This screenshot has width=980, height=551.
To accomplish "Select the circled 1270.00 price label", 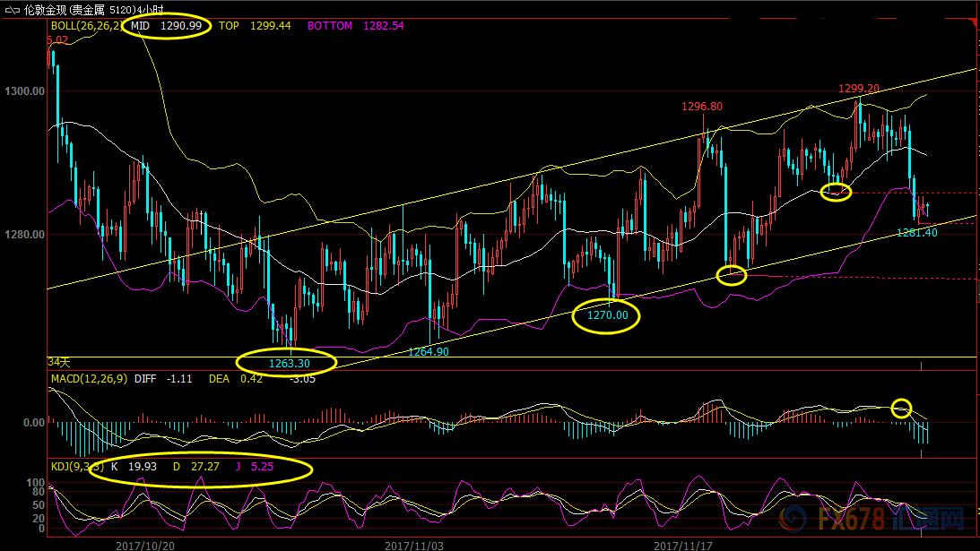I will (607, 315).
